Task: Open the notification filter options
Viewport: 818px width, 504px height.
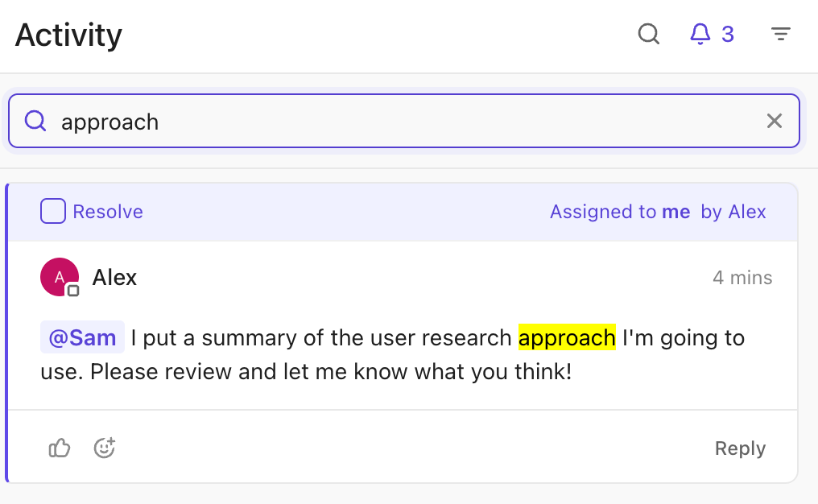Action: point(780,34)
